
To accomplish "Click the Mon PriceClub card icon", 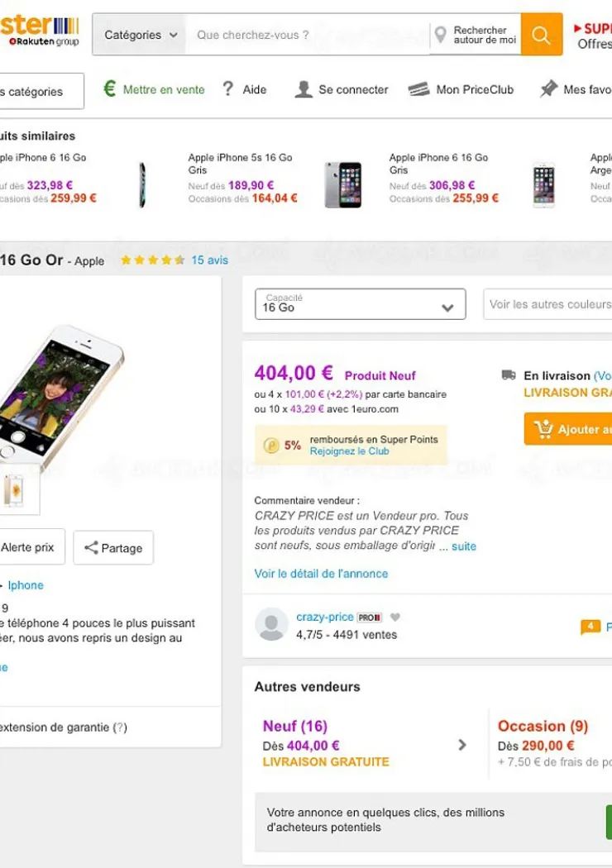I will (419, 89).
